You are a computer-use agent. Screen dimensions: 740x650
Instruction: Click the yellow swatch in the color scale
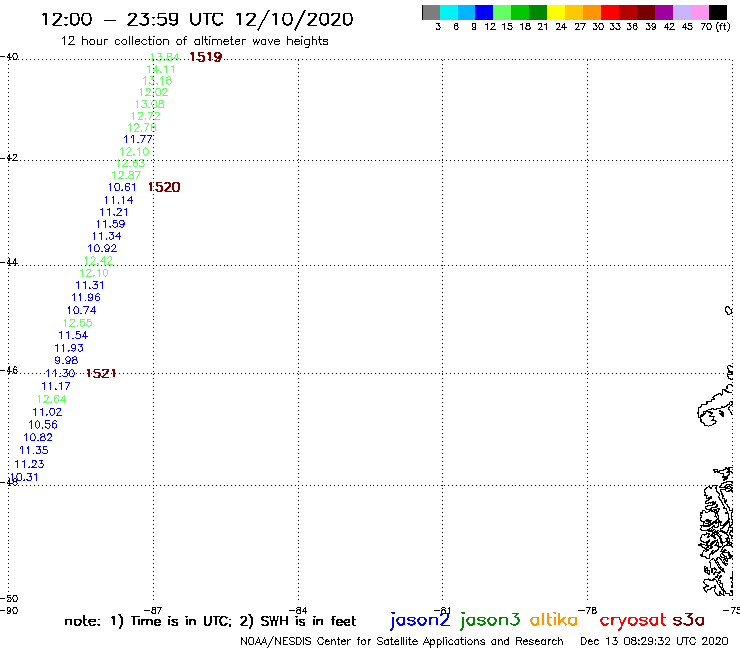(556, 12)
